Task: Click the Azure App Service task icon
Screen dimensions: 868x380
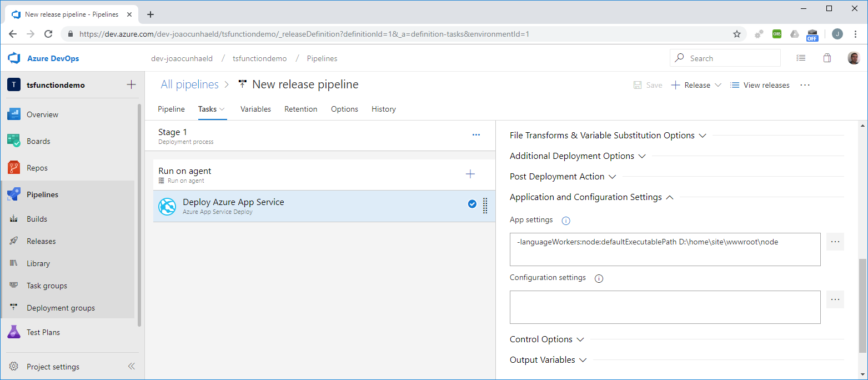Action: [x=167, y=207]
